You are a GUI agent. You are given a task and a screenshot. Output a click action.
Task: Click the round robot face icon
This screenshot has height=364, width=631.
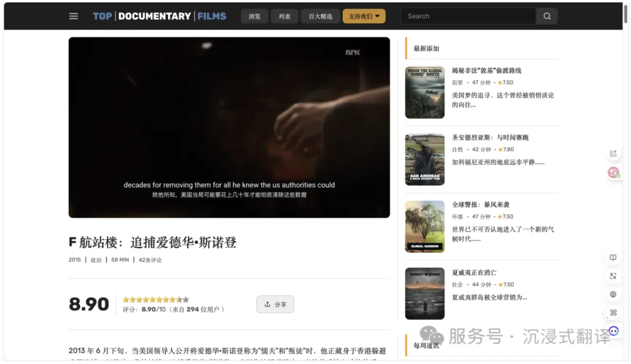coord(614,331)
